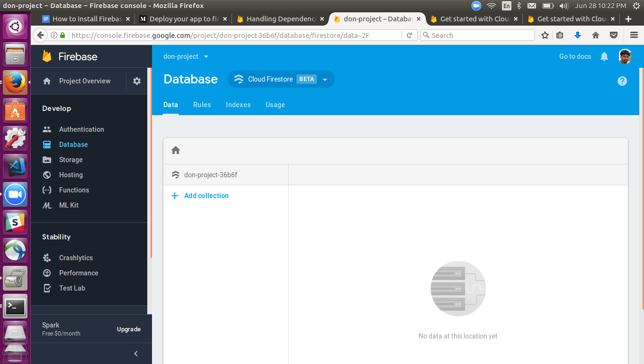Image resolution: width=644 pixels, height=364 pixels.
Task: Switch to Handling Dependencies tab
Action: pos(281,19)
